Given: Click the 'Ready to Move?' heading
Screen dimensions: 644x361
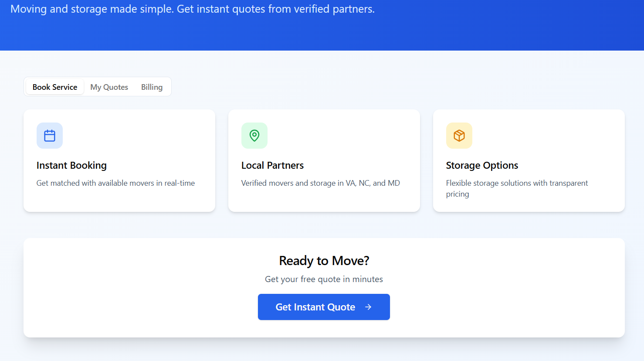Looking at the screenshot, I should 324,261.
